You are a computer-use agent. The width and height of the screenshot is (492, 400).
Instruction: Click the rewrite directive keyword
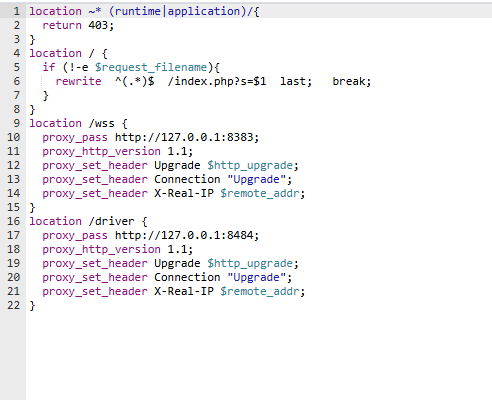coord(78,81)
